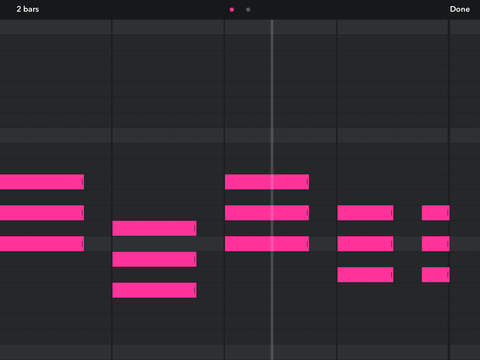This screenshot has width=480, height=360.
Task: Select top note of chord under playhead
Action: 267,182
